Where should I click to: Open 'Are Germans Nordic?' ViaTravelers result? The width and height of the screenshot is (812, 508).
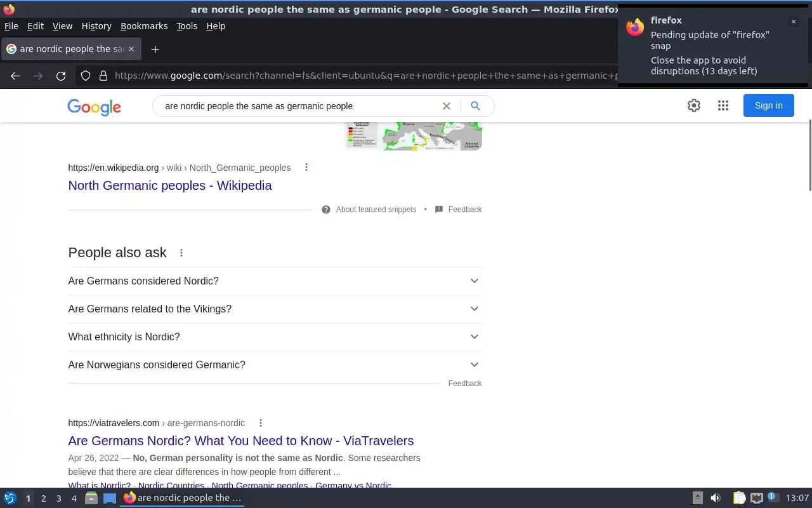coord(241,441)
